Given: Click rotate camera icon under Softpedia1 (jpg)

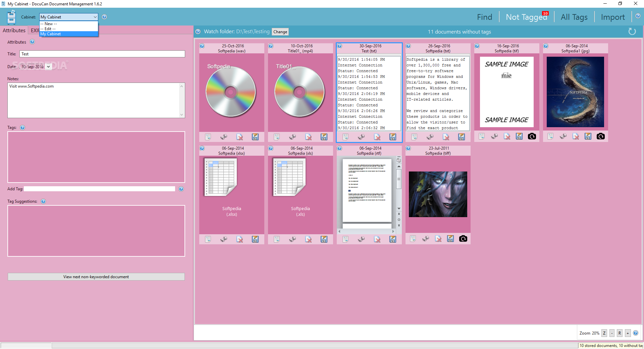Looking at the screenshot, I should tap(601, 136).
